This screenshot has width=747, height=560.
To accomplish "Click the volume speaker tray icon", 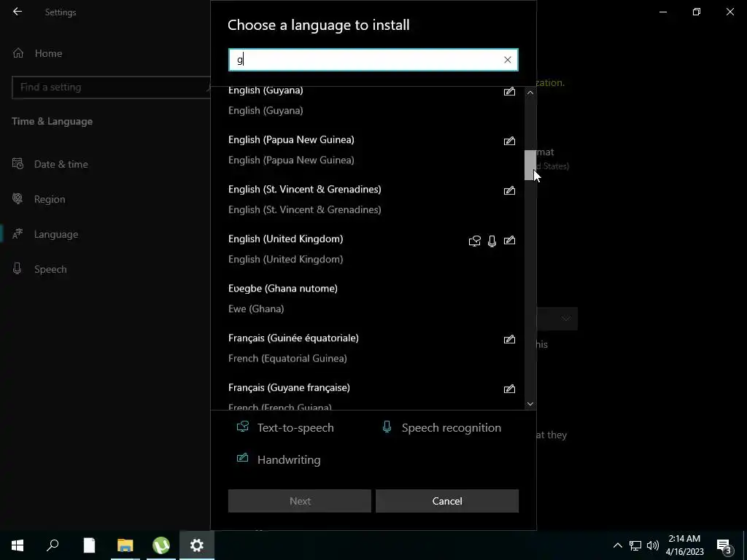I will pos(653,545).
